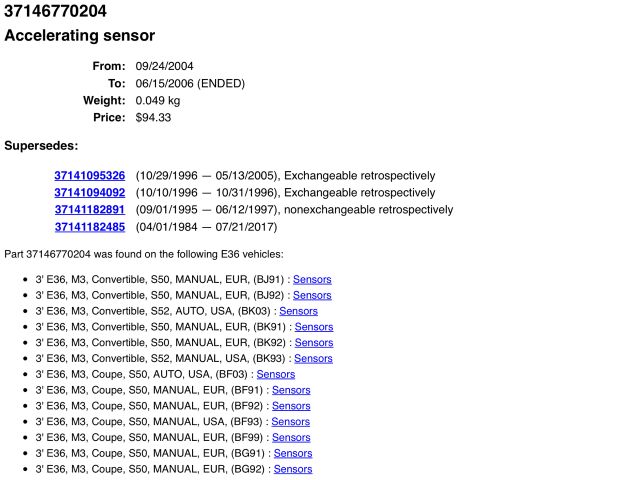This screenshot has width=640, height=480.
Task: Open Sensors link for Coupe BF03
Action: pos(276,374)
